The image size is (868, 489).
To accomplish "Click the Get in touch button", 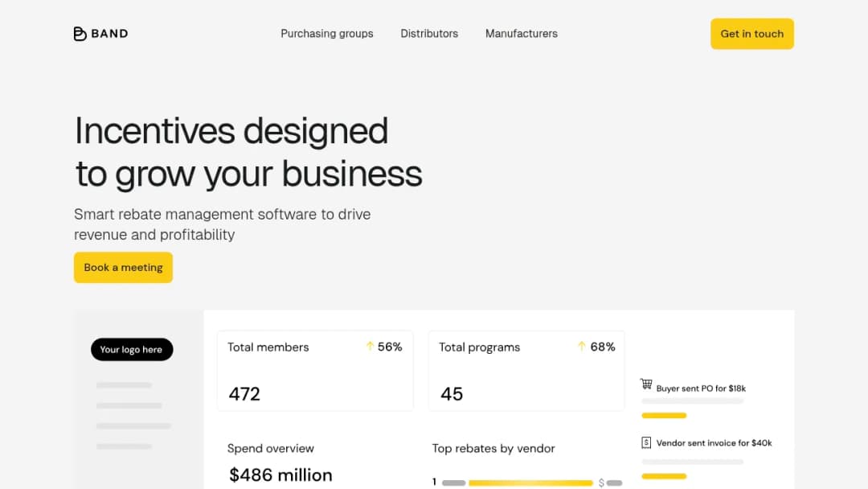I will pyautogui.click(x=751, y=34).
